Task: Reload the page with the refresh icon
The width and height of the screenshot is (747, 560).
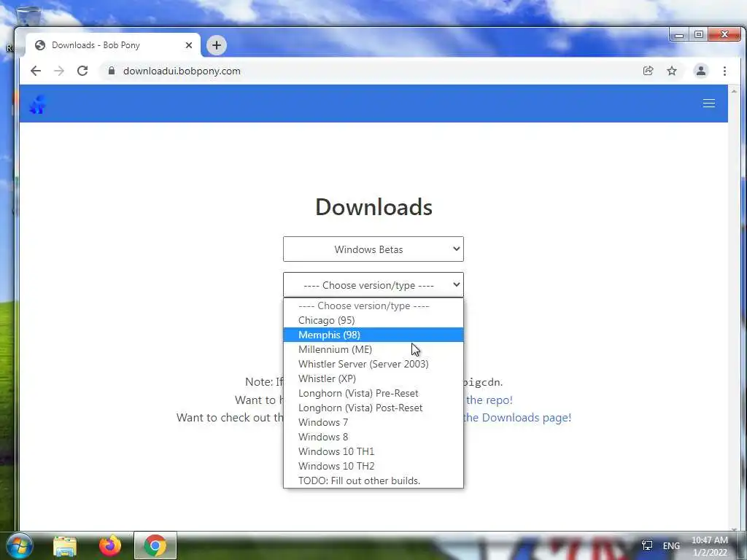Action: [82, 71]
